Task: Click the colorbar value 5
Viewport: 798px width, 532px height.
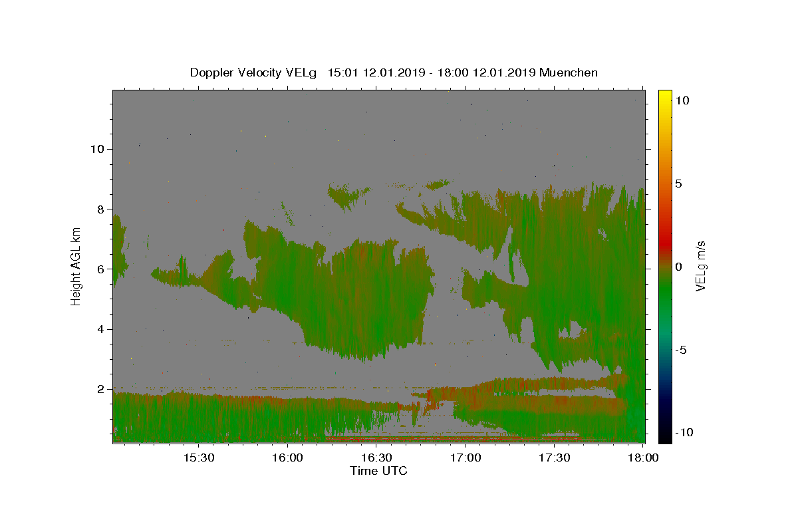Action: [x=678, y=184]
